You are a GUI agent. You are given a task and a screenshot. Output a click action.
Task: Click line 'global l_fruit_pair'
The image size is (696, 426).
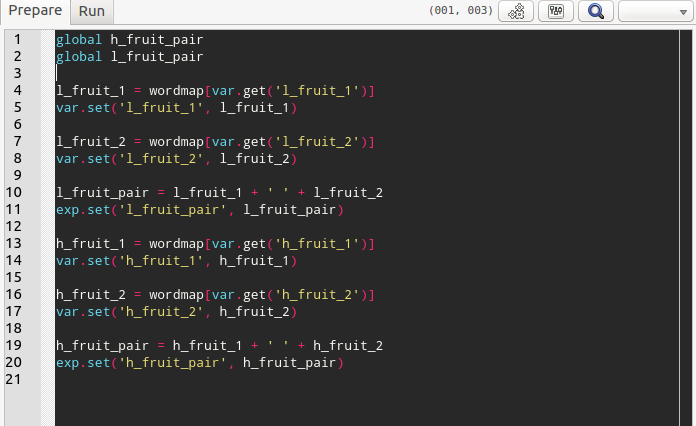pos(129,57)
